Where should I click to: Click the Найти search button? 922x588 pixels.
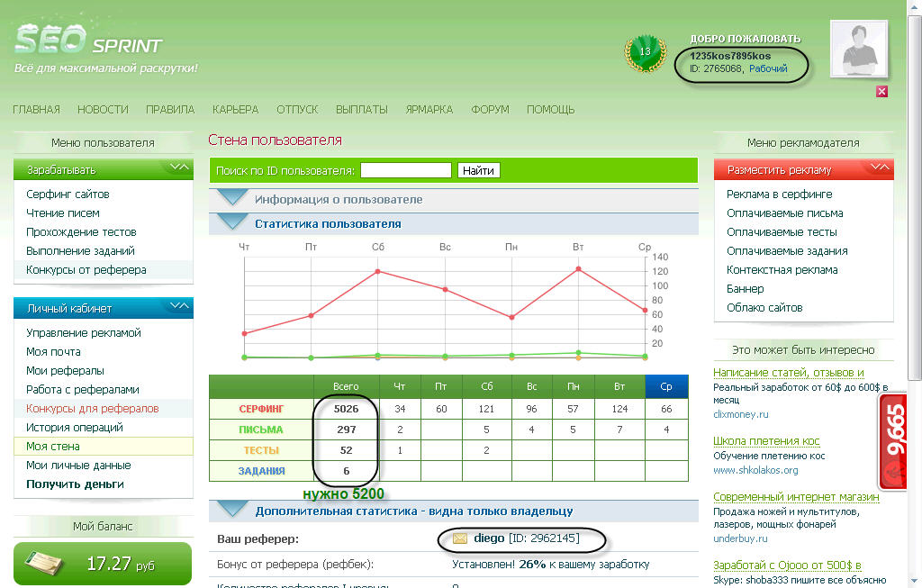[x=479, y=170]
